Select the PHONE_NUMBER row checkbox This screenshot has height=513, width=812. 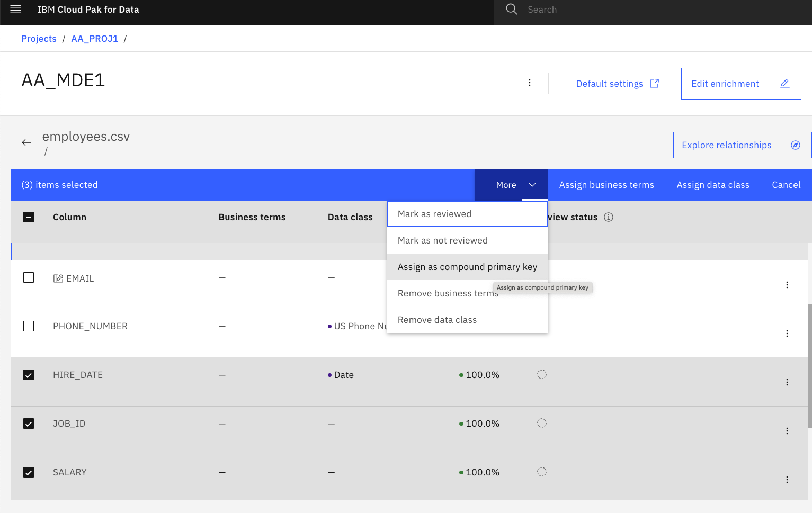pyautogui.click(x=29, y=326)
